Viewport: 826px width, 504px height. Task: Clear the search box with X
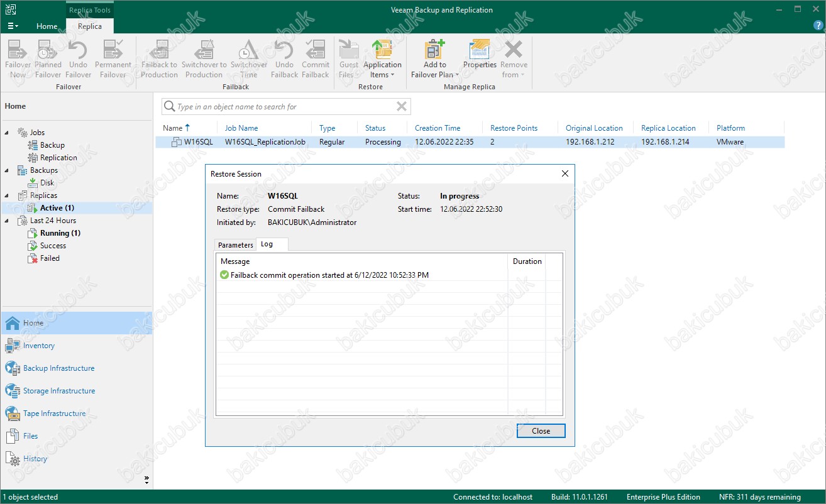pyautogui.click(x=402, y=107)
